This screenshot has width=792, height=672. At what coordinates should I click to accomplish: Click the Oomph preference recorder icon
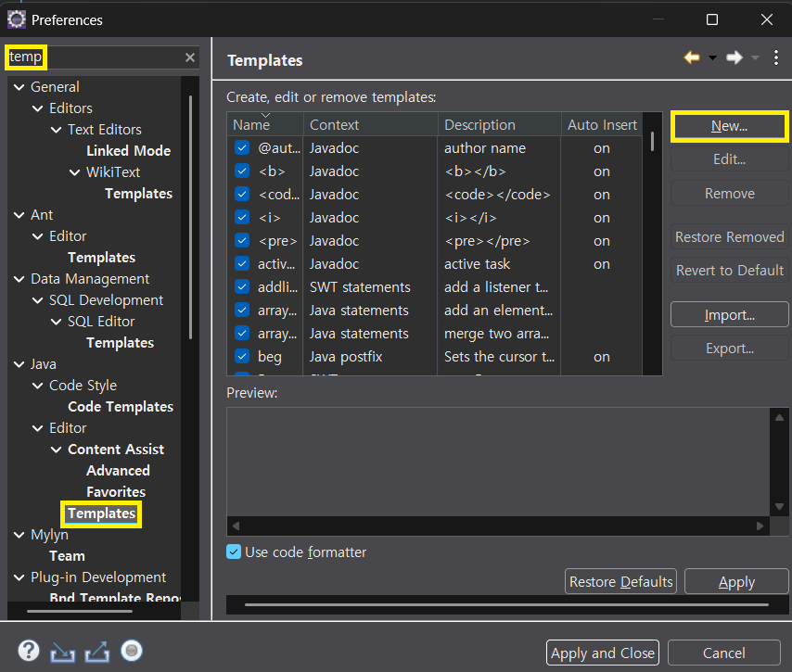coord(132,651)
